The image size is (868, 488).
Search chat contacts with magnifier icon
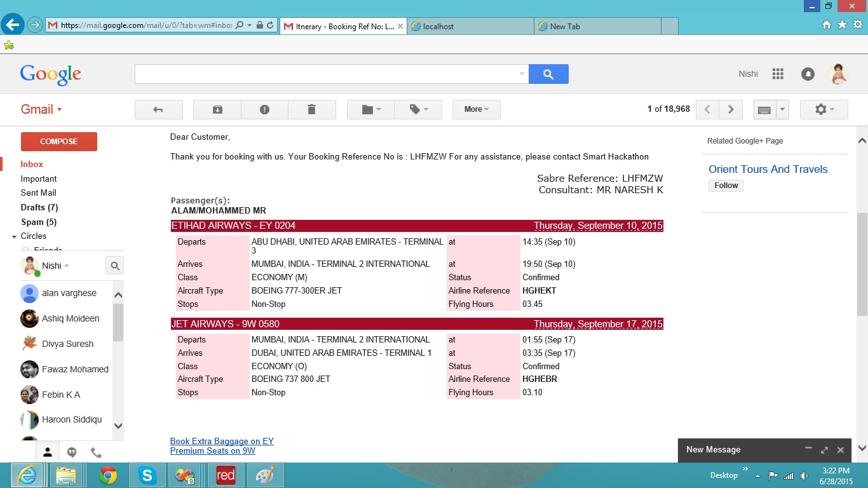click(115, 266)
